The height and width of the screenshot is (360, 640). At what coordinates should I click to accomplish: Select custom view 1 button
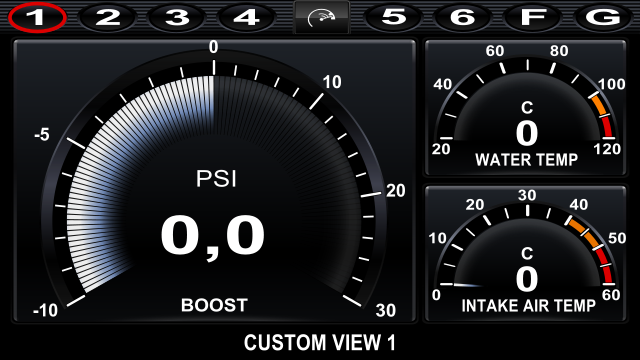[37, 18]
